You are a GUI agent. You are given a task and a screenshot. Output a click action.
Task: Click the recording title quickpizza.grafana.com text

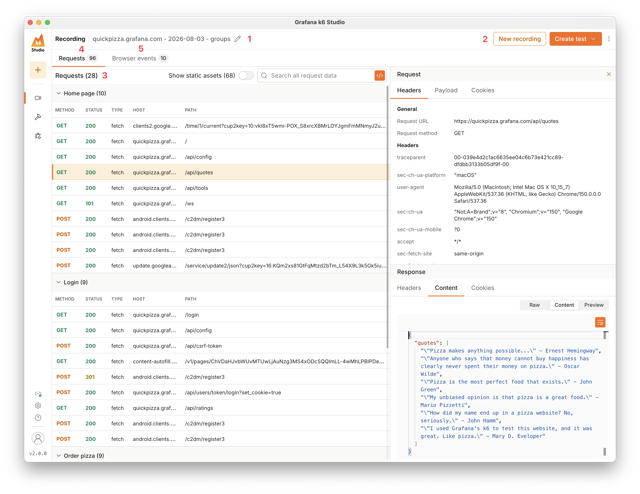tap(161, 39)
